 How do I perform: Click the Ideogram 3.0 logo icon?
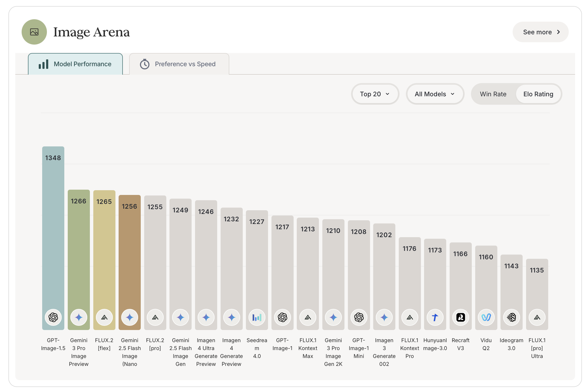[x=511, y=317]
